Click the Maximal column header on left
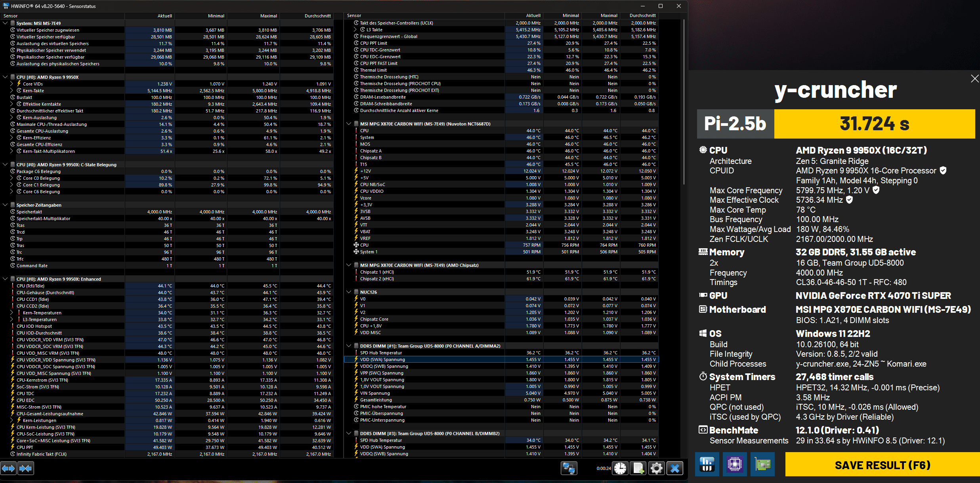 pos(268,16)
